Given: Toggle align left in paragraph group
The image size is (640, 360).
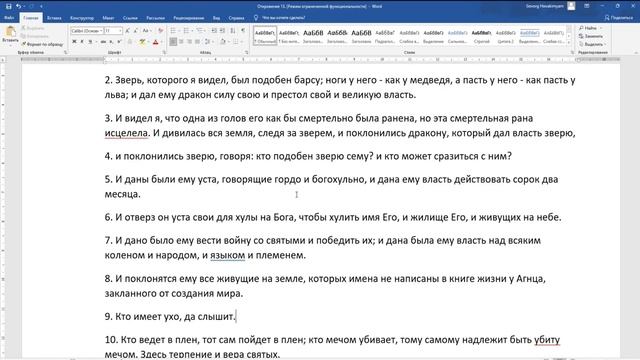Looking at the screenshot, I should [173, 42].
